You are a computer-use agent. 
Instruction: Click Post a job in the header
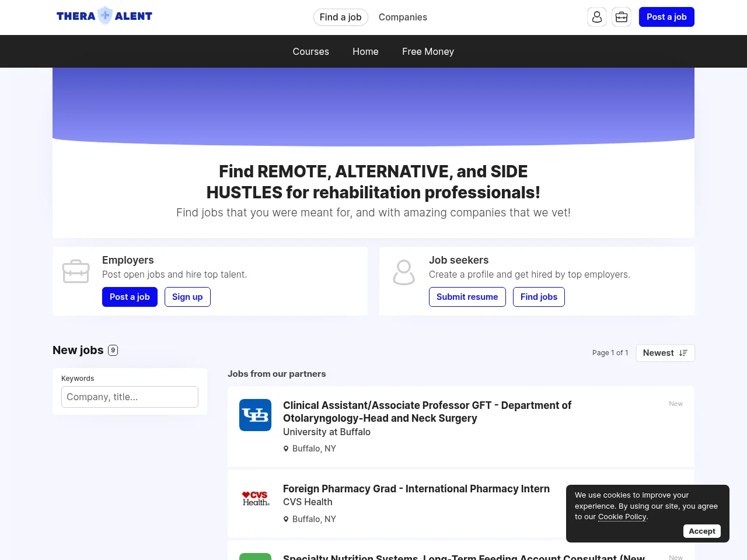tap(666, 17)
